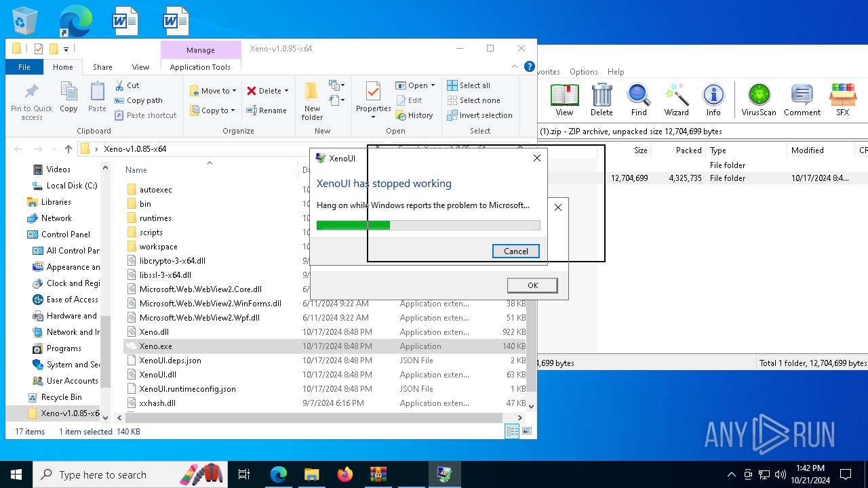Click the Rename icon
This screenshot has width=868, height=488.
tap(251, 110)
